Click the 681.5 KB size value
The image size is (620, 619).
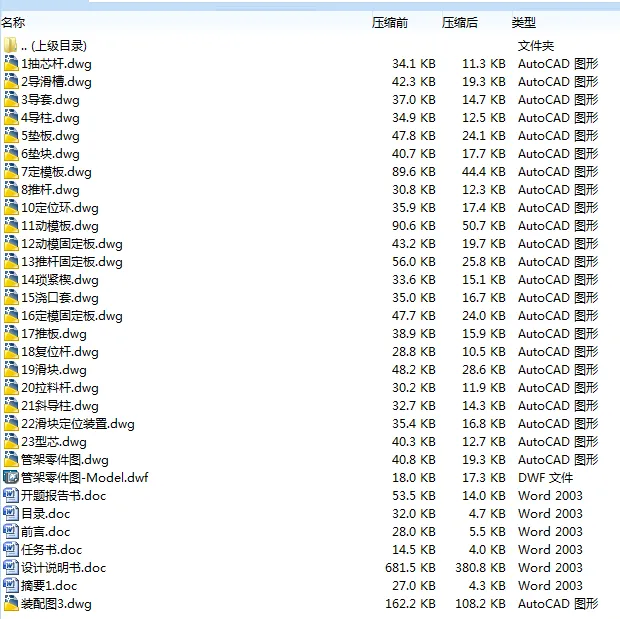(x=410, y=568)
